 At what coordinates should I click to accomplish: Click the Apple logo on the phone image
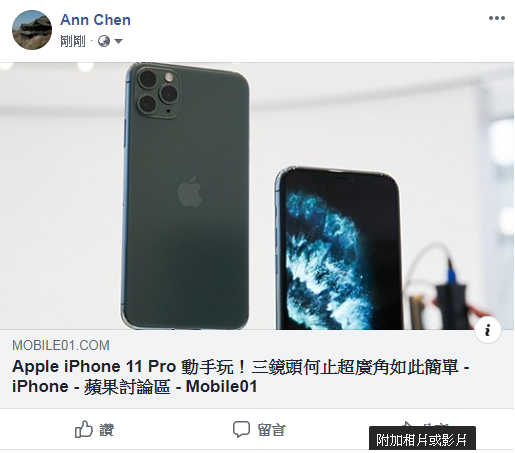tap(190, 192)
